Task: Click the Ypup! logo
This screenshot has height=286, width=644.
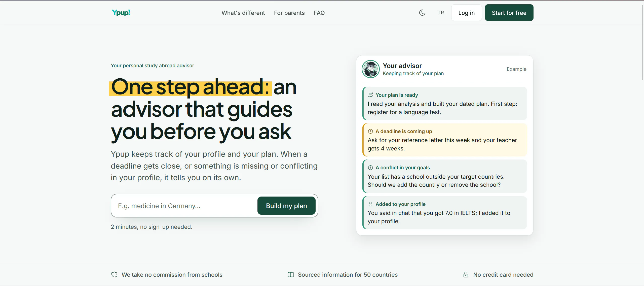Action: (x=121, y=13)
